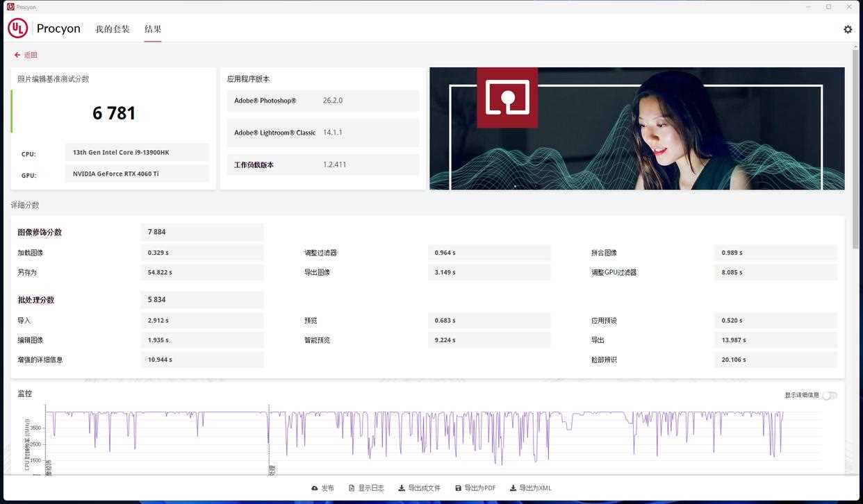Click the 工作负载版本 value 1.2.411
Viewport: 863px width, 504px height.
[x=334, y=165]
